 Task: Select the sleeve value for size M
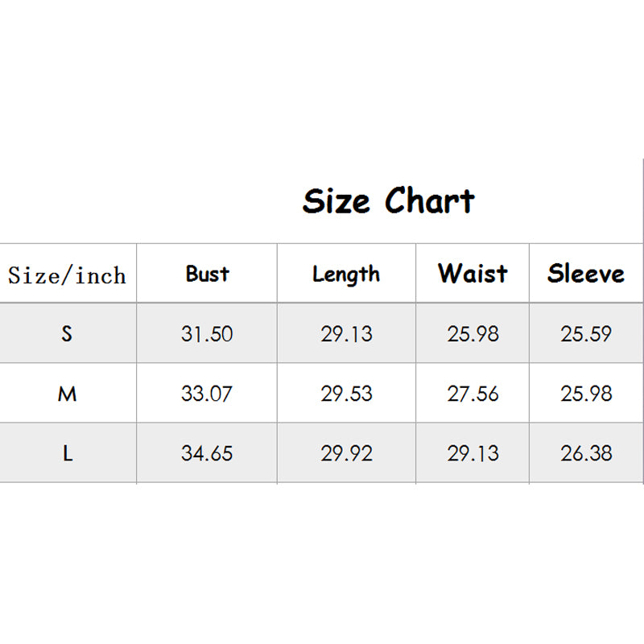586,394
